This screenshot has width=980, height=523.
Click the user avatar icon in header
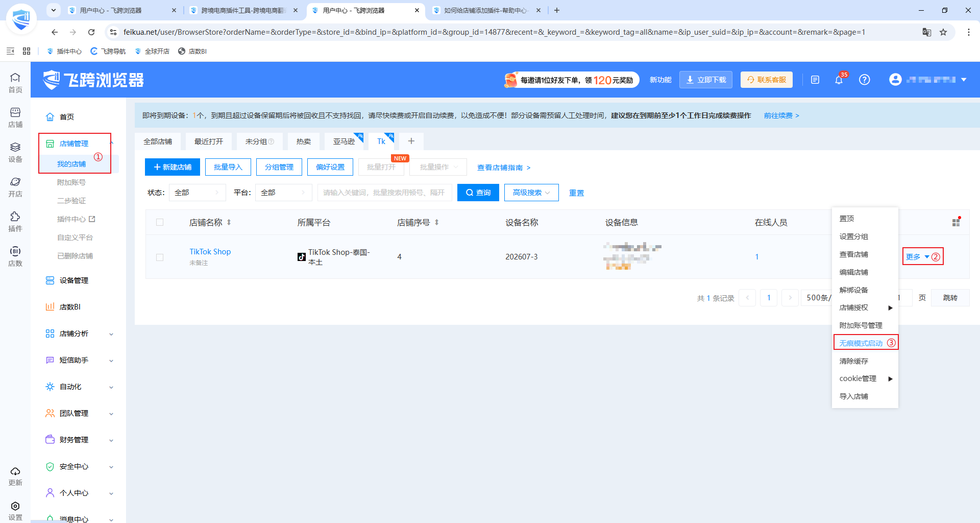coord(895,80)
